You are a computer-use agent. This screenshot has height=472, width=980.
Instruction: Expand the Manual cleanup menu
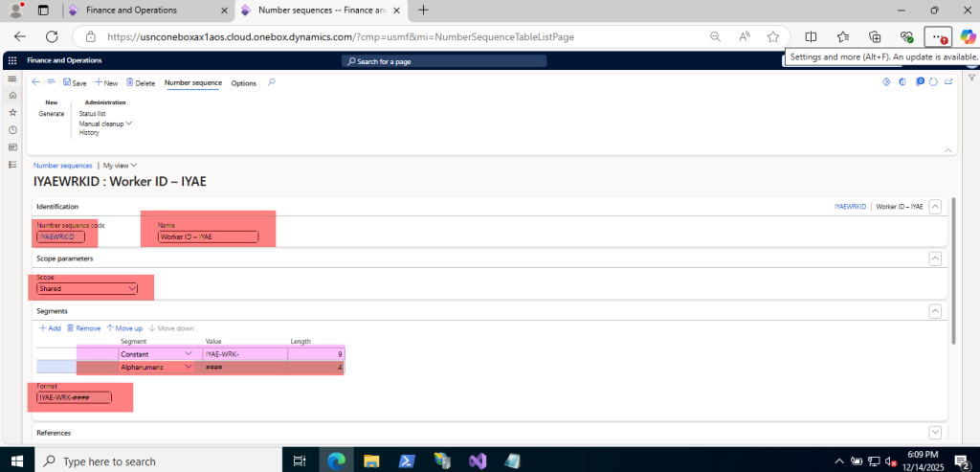105,123
